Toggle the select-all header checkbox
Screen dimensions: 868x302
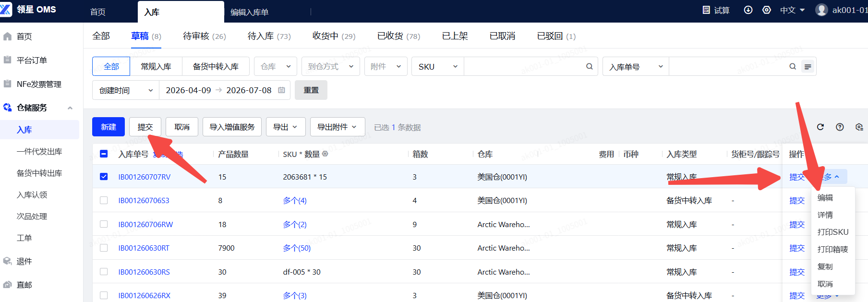click(104, 154)
